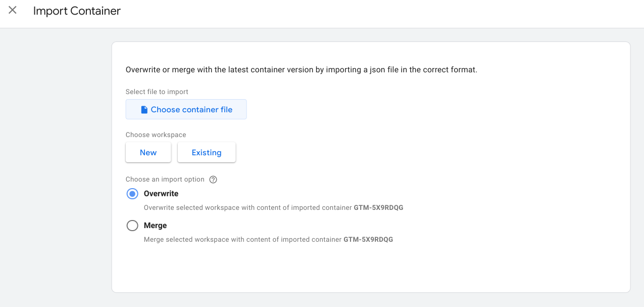Click the json file instruction sentence
This screenshot has width=644, height=307.
[301, 70]
